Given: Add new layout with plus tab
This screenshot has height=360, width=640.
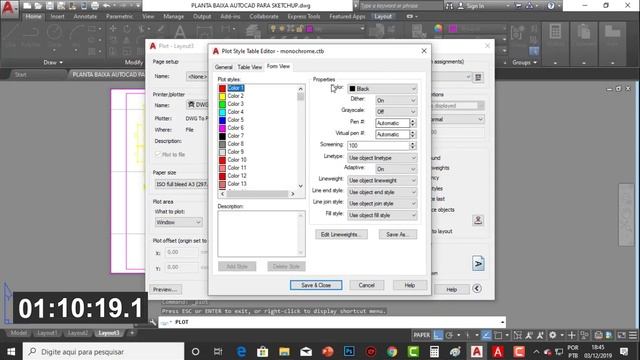Looking at the screenshot, I should pos(132,333).
